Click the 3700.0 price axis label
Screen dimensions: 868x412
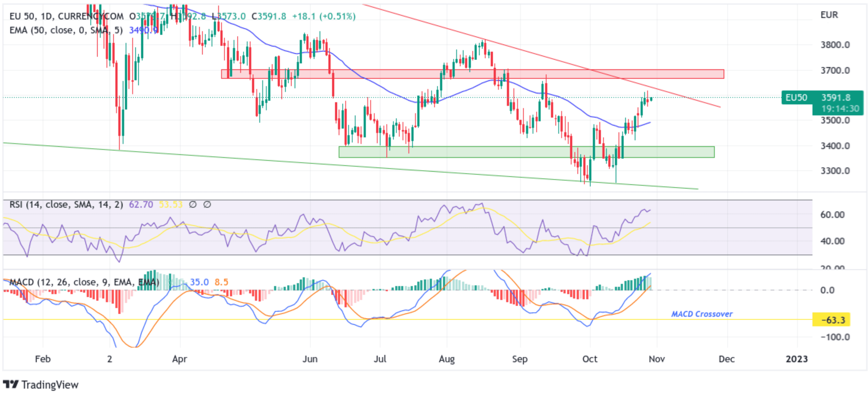[835, 71]
